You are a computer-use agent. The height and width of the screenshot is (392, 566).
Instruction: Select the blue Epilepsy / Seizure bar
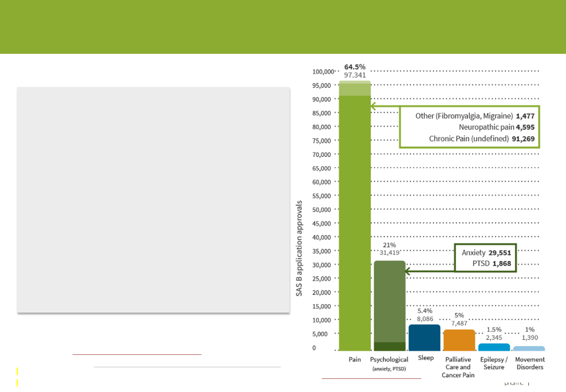[x=494, y=347]
